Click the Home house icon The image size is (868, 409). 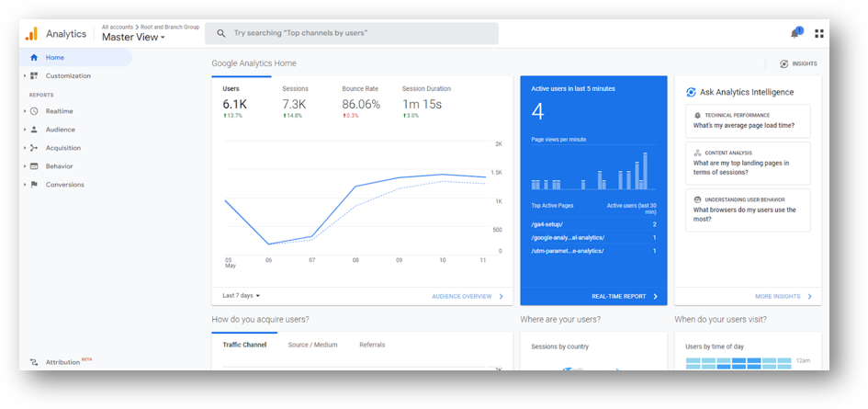pos(34,58)
